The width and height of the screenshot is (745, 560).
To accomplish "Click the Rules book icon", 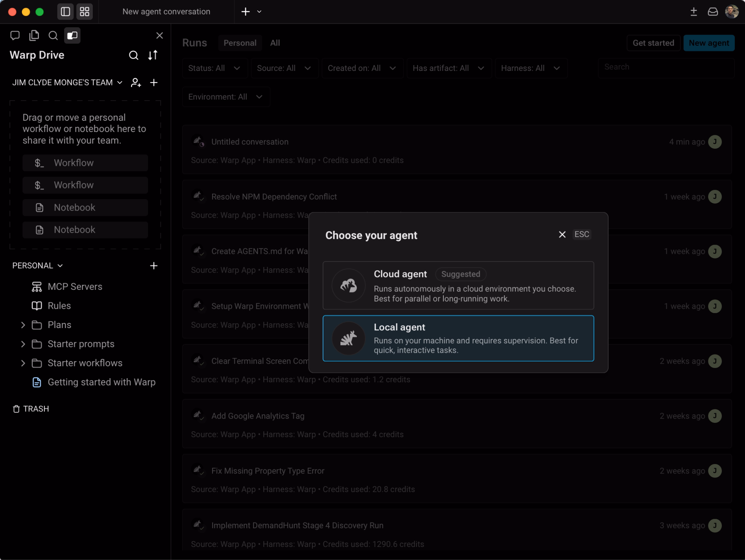I will (x=37, y=306).
